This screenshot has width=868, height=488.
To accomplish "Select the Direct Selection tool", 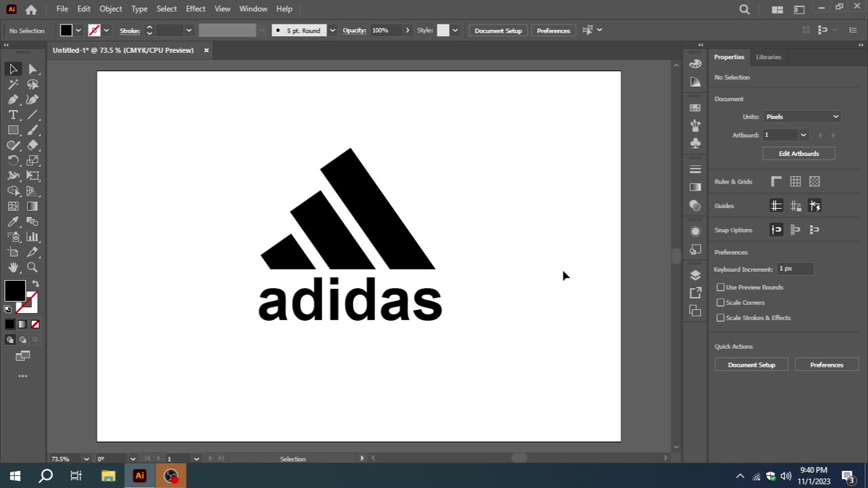I will (x=33, y=69).
